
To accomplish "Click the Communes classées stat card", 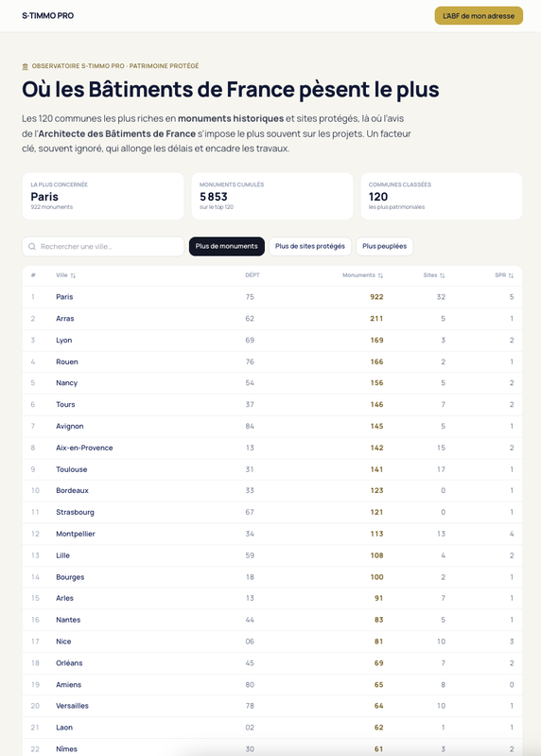I will point(442,196).
